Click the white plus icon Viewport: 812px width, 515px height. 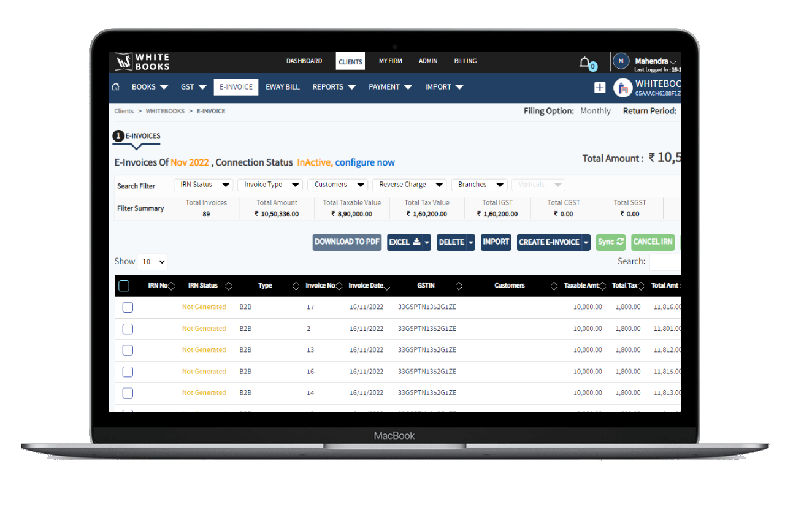click(x=600, y=88)
